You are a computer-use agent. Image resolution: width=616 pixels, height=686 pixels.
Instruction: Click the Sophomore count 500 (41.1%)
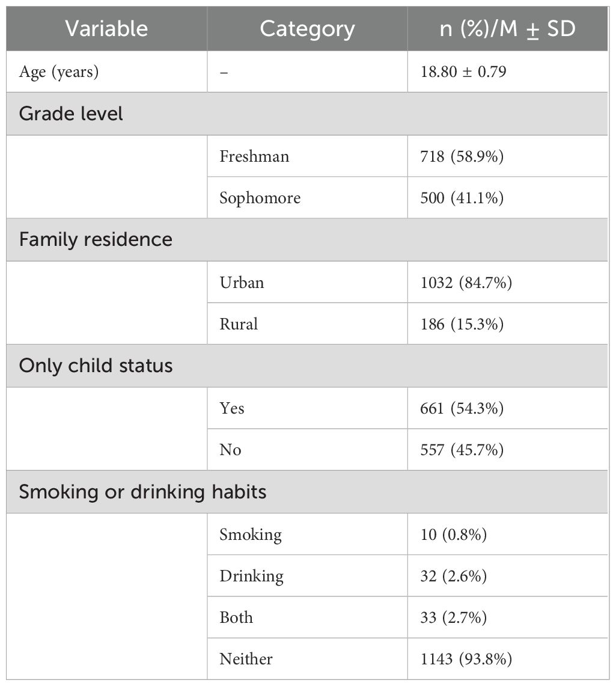pos(462,198)
